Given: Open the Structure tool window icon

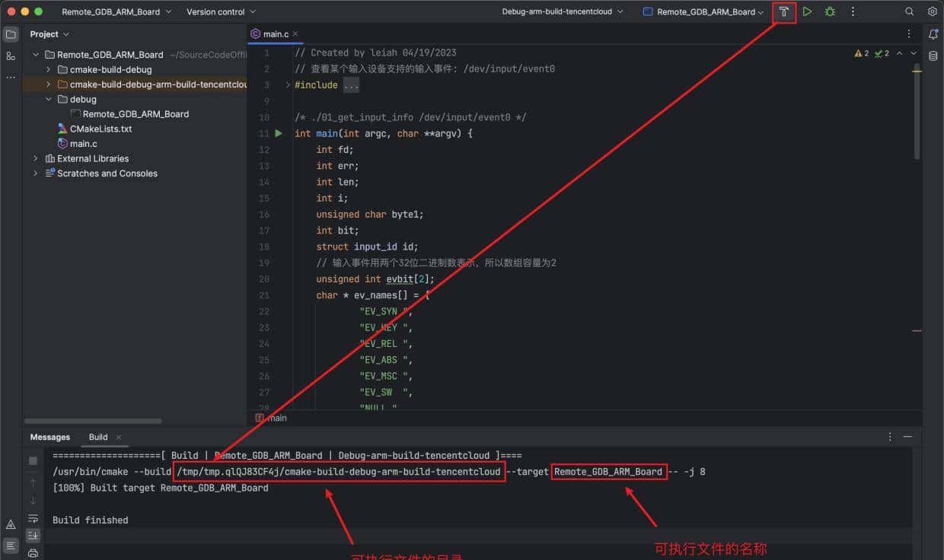Looking at the screenshot, I should click(x=11, y=56).
